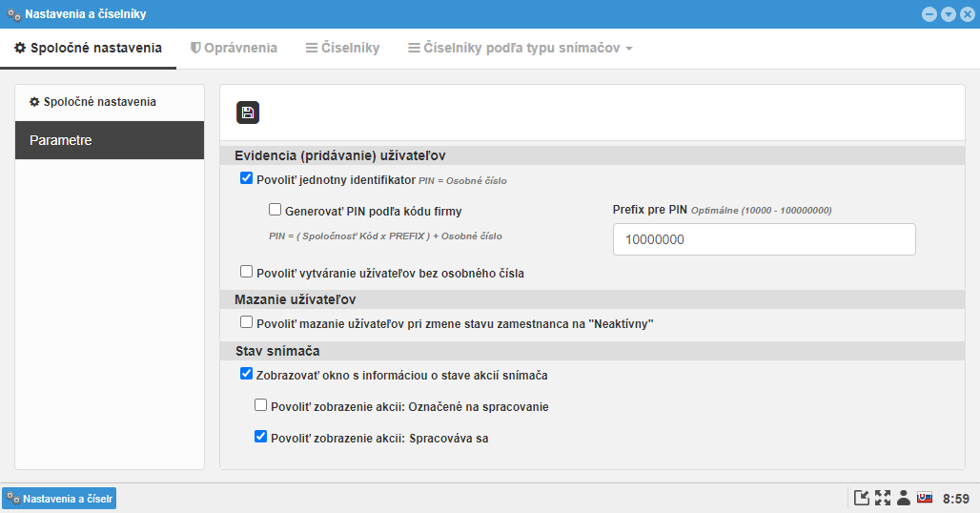Click the gears icon in title bar
This screenshot has height=513, width=980.
tap(13, 14)
